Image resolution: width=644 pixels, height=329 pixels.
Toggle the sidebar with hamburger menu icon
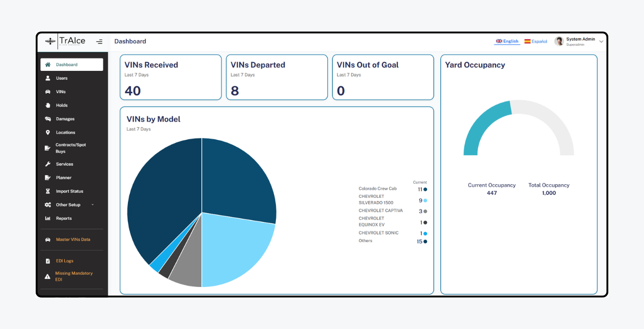[x=99, y=41]
